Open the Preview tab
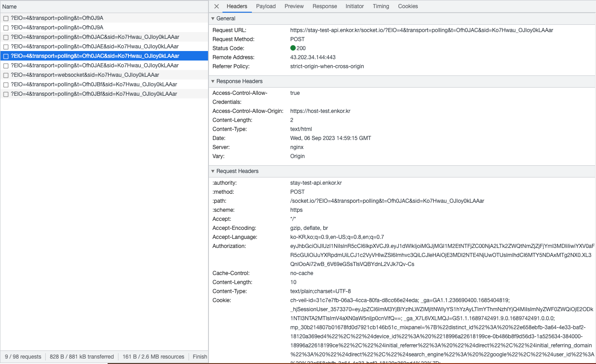This screenshot has height=364, width=596. [x=294, y=6]
